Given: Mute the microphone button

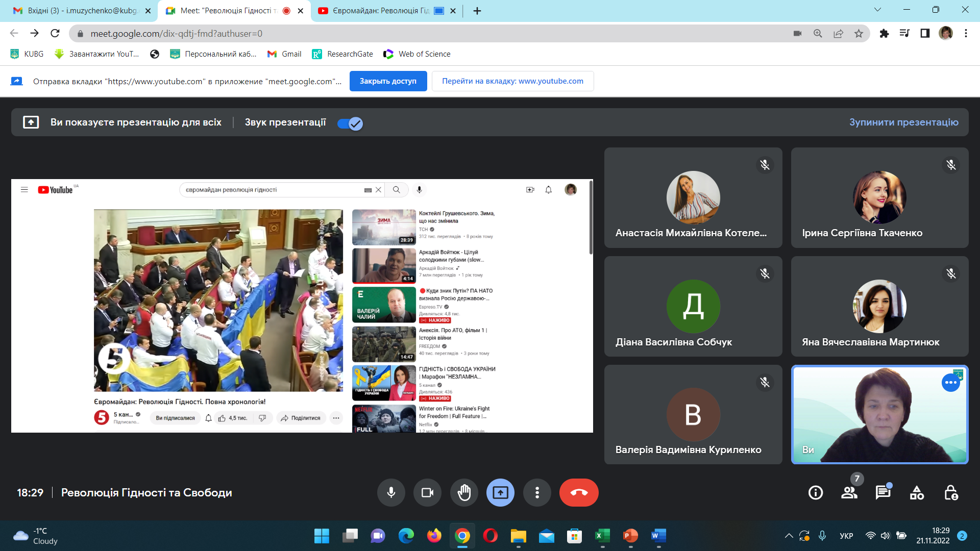Looking at the screenshot, I should [391, 492].
